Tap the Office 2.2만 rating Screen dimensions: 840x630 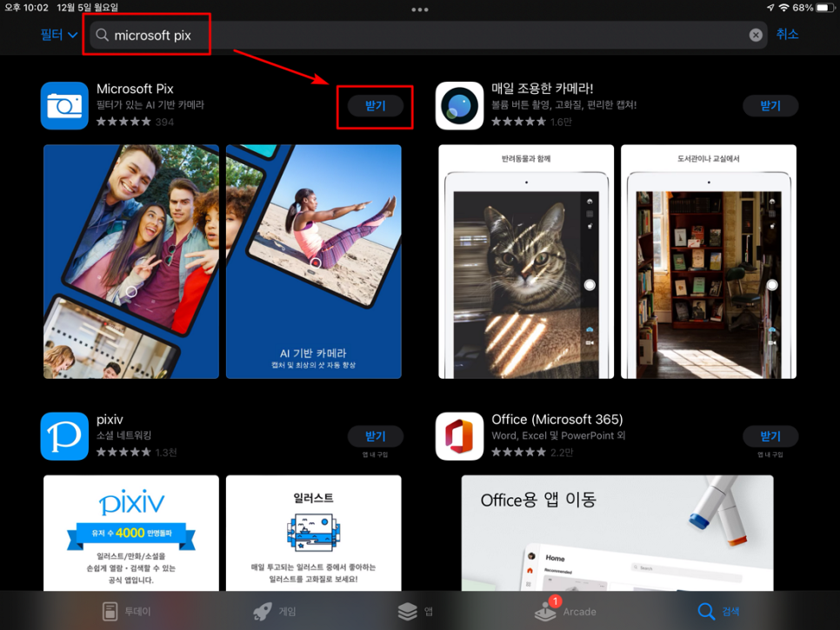532,453
